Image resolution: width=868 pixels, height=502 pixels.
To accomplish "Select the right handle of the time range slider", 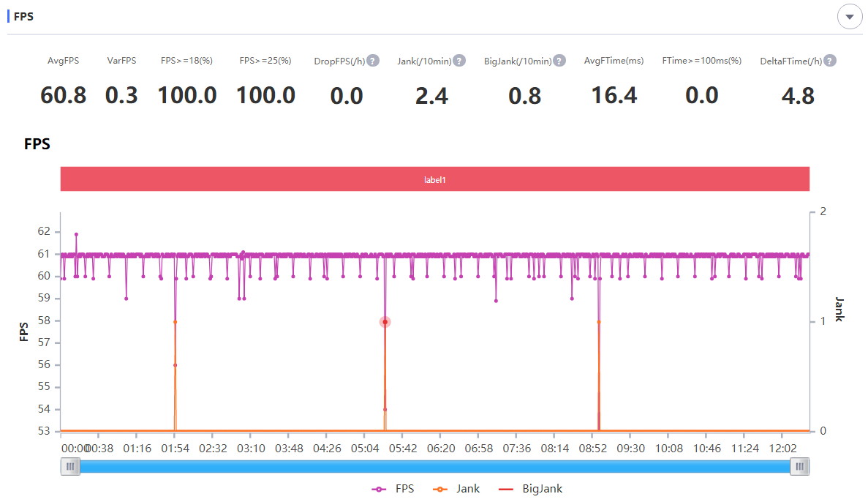I will pos(800,467).
